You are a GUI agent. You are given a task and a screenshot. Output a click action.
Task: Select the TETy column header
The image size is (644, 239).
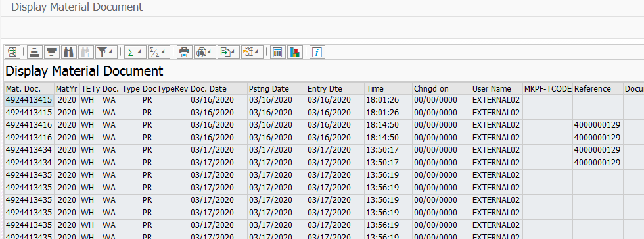[91, 88]
